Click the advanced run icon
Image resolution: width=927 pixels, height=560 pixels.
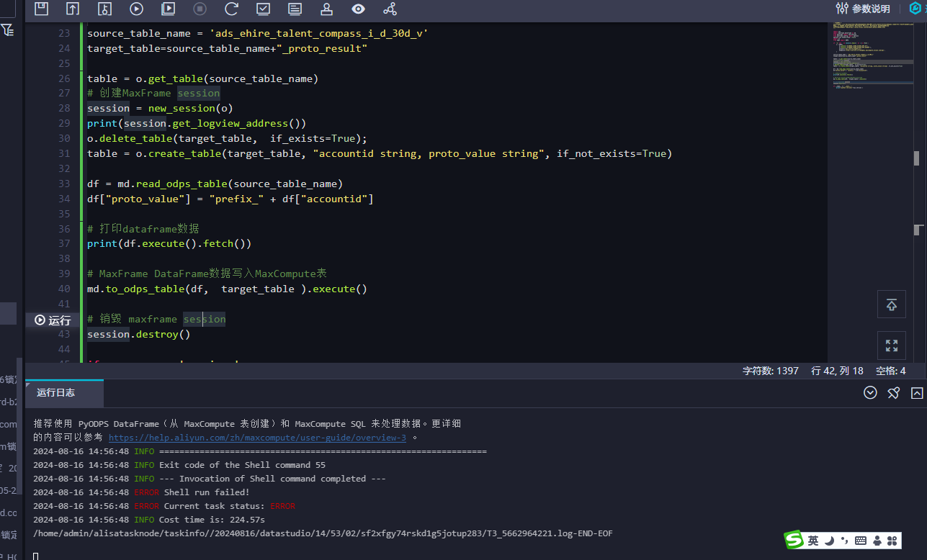[x=168, y=9]
